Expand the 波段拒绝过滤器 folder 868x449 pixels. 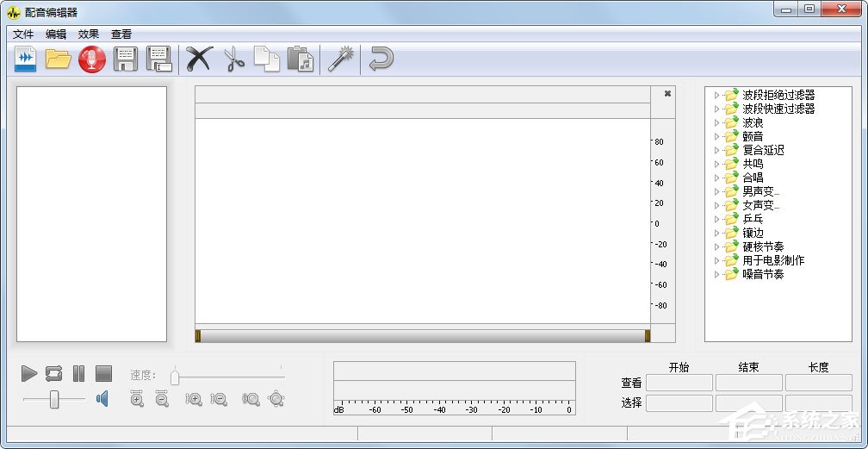click(x=716, y=95)
